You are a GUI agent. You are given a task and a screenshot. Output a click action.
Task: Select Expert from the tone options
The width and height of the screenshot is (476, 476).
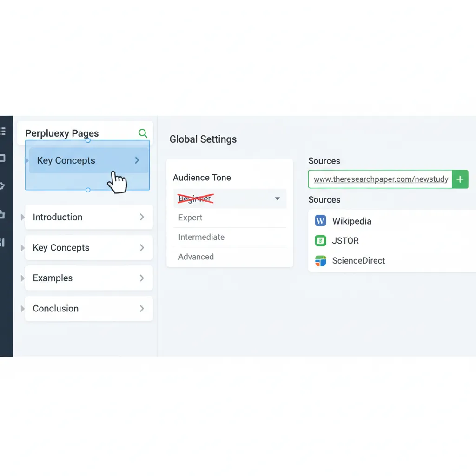(x=190, y=218)
